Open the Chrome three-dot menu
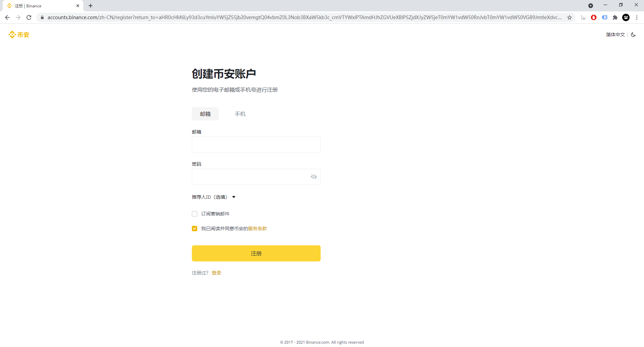The image size is (644, 347). 637,17
